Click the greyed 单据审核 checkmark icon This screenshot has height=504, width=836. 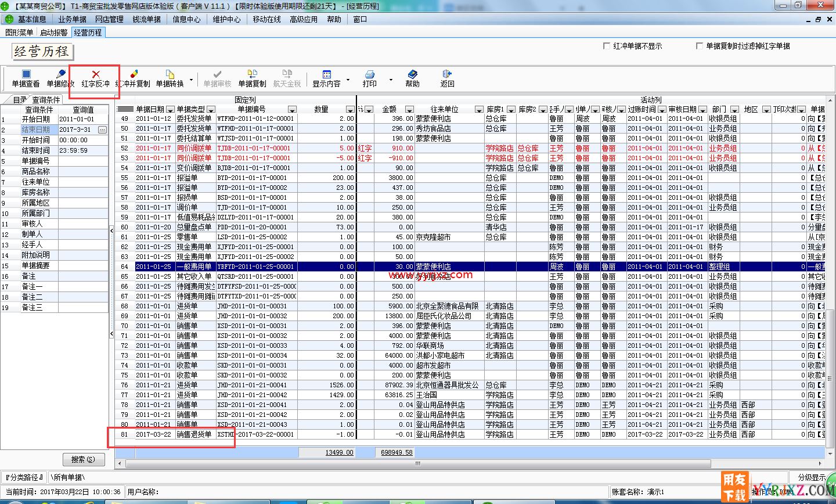pyautogui.click(x=217, y=74)
